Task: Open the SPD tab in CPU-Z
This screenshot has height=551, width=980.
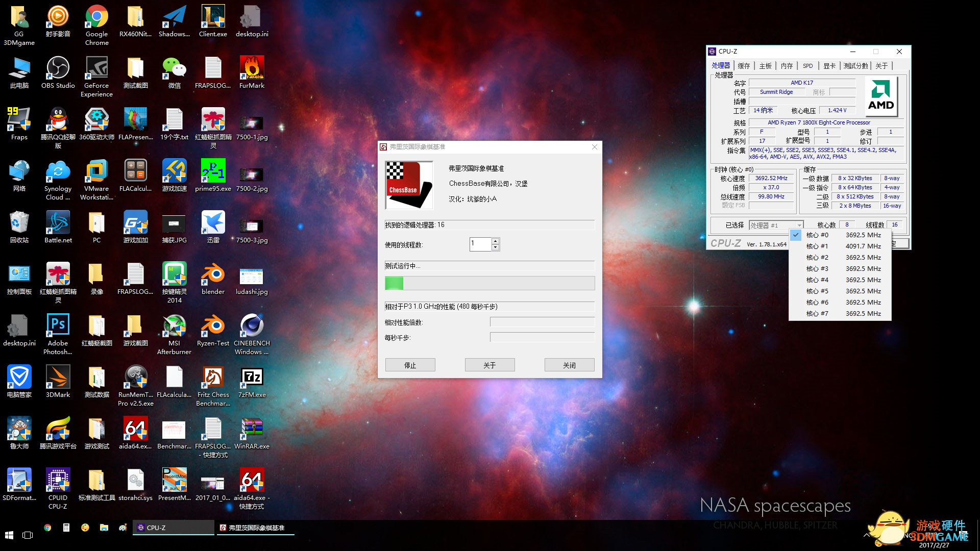Action: [x=807, y=66]
